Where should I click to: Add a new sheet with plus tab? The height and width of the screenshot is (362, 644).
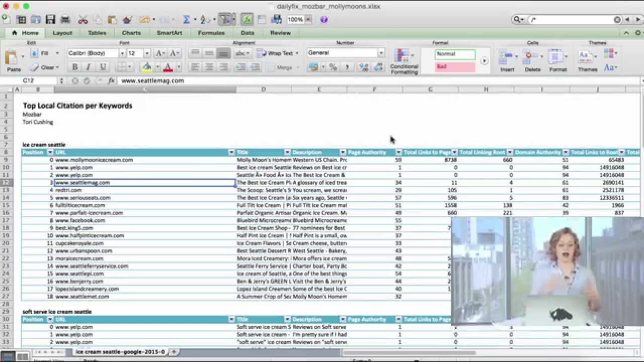174,352
